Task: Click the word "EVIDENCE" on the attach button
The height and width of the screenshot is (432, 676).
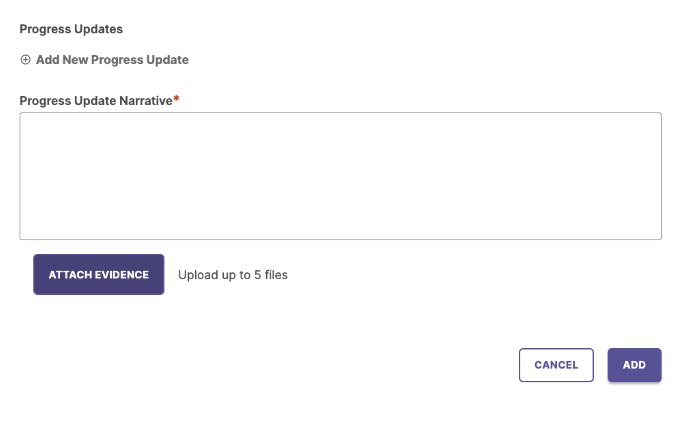Action: [122, 275]
